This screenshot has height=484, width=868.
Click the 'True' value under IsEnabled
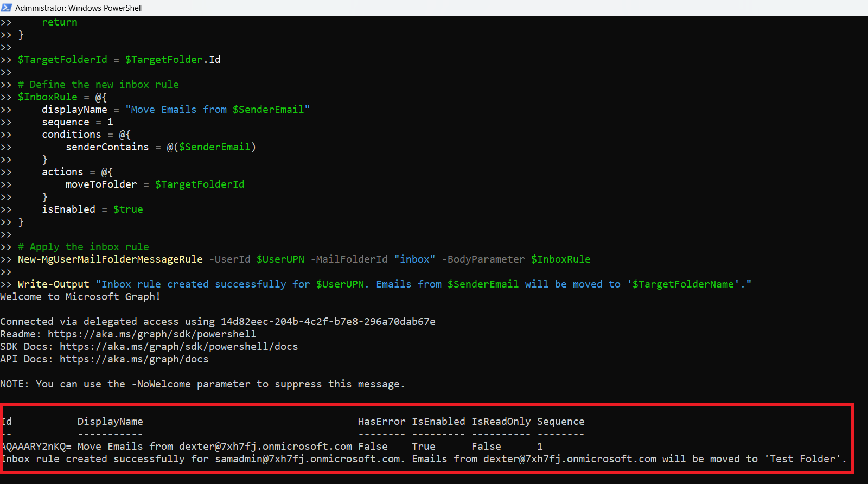point(423,447)
